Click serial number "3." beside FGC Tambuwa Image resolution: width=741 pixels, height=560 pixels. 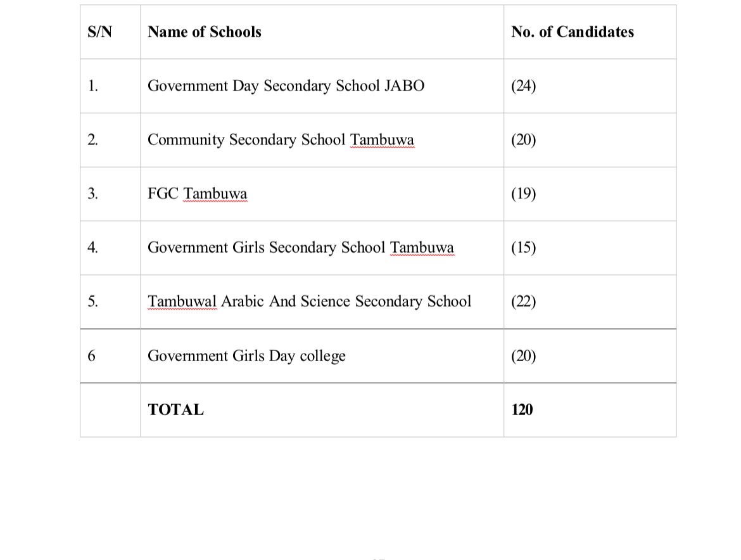tap(92, 193)
